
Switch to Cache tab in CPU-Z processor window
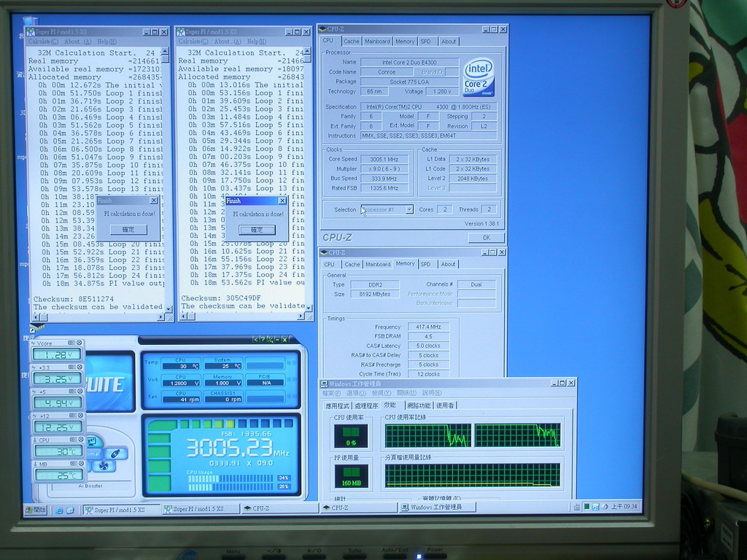click(x=351, y=42)
